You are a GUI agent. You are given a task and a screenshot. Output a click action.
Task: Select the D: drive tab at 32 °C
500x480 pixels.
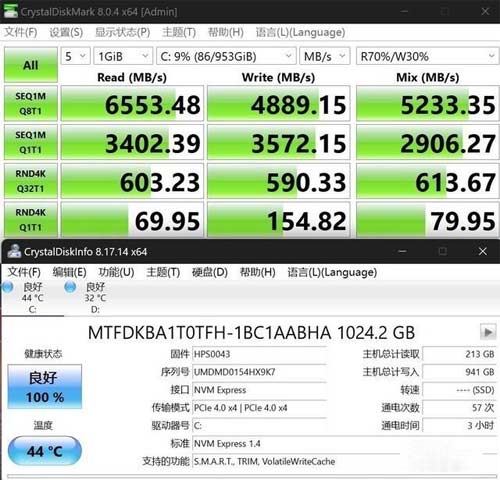[x=95, y=298]
